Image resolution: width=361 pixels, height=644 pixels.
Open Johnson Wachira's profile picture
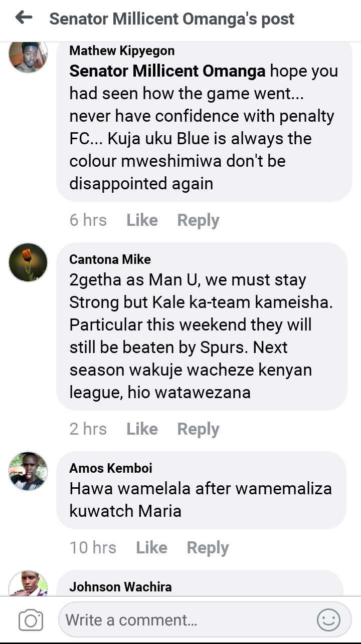click(28, 583)
